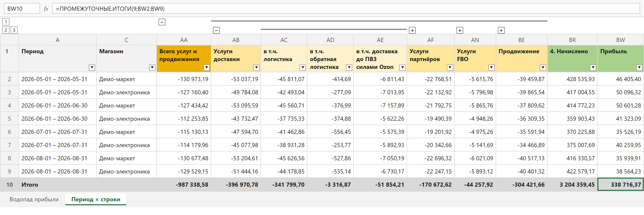
Task: Click total profit cell 338 716,37
Action: point(621,185)
